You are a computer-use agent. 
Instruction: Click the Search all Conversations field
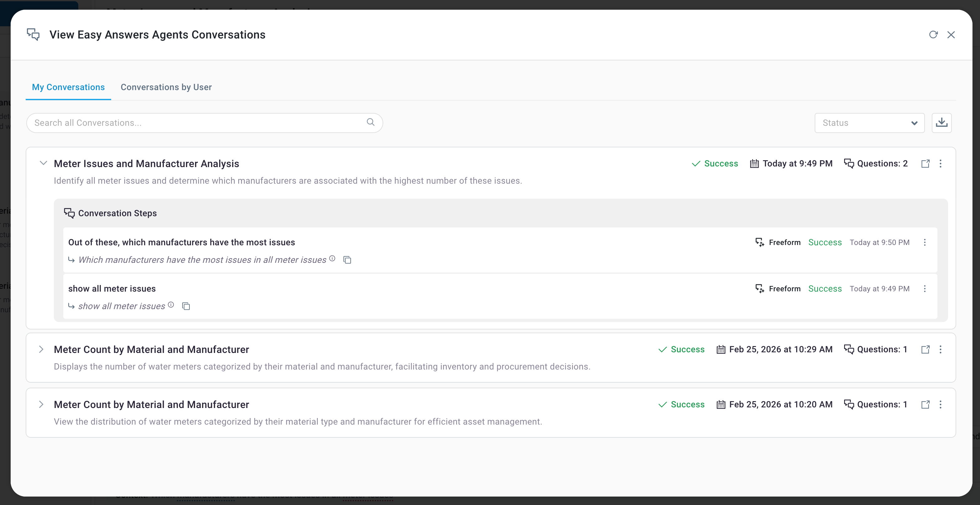pos(198,123)
